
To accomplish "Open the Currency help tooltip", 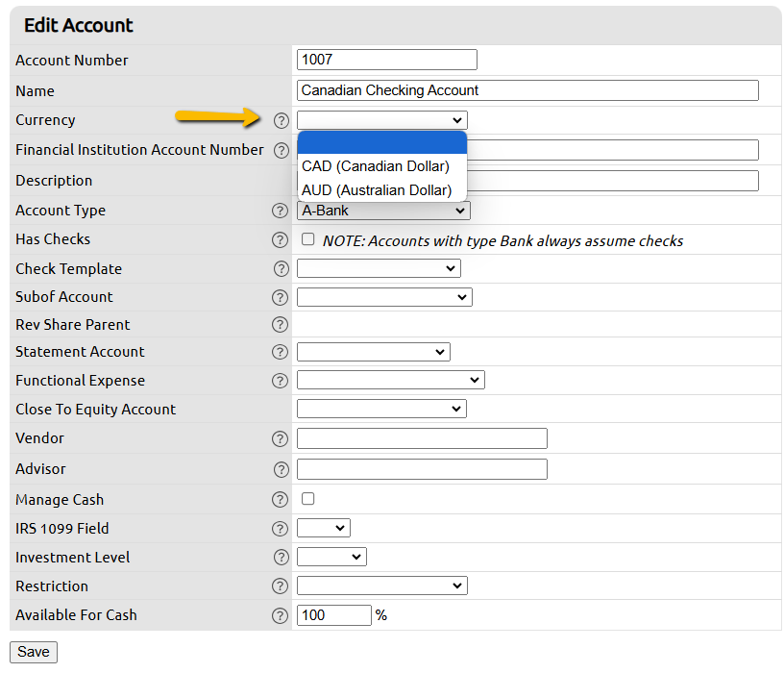I will pos(280,121).
